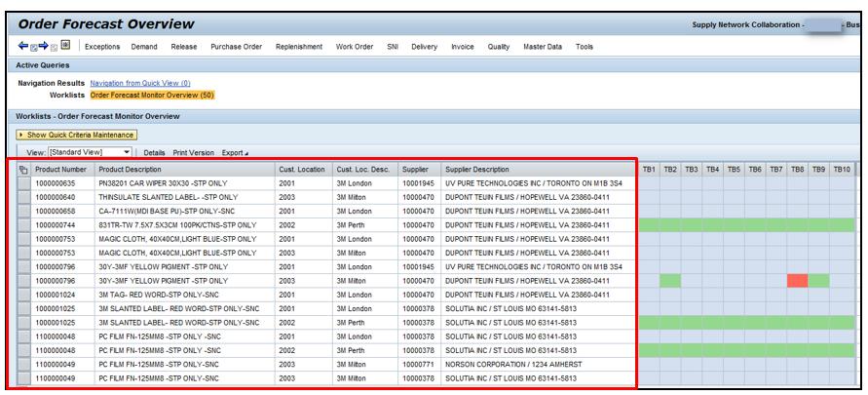
Task: Click product number 1000000744
Action: (x=55, y=225)
